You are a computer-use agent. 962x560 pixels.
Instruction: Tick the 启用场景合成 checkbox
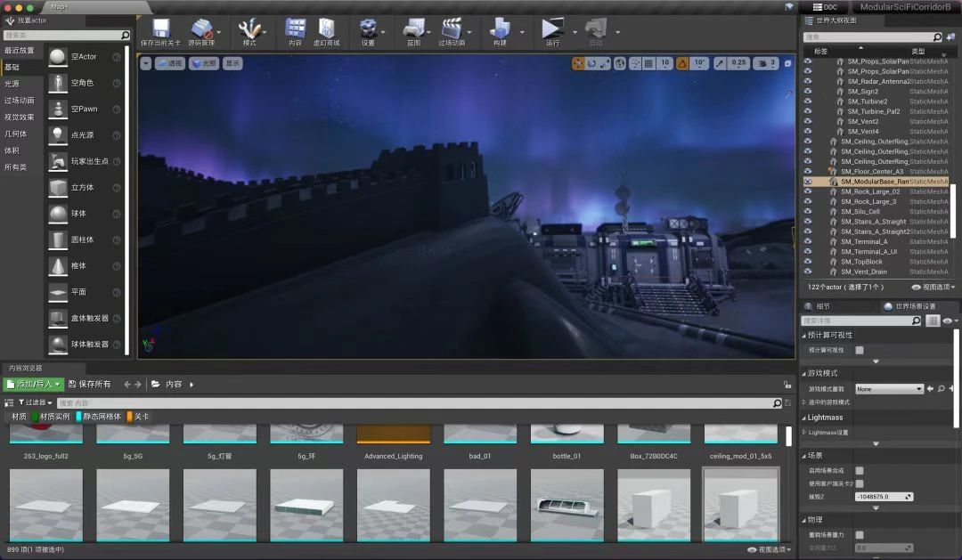tap(860, 470)
